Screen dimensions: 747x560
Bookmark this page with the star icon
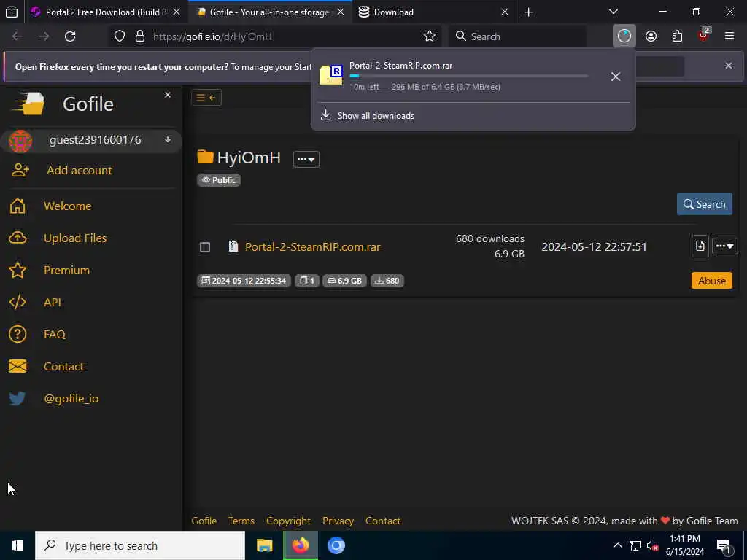[429, 36]
